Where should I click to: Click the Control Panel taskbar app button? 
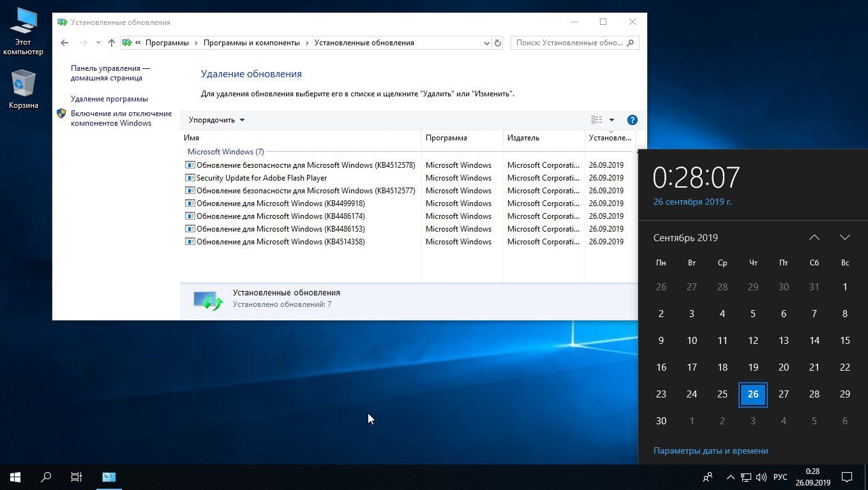(x=109, y=477)
